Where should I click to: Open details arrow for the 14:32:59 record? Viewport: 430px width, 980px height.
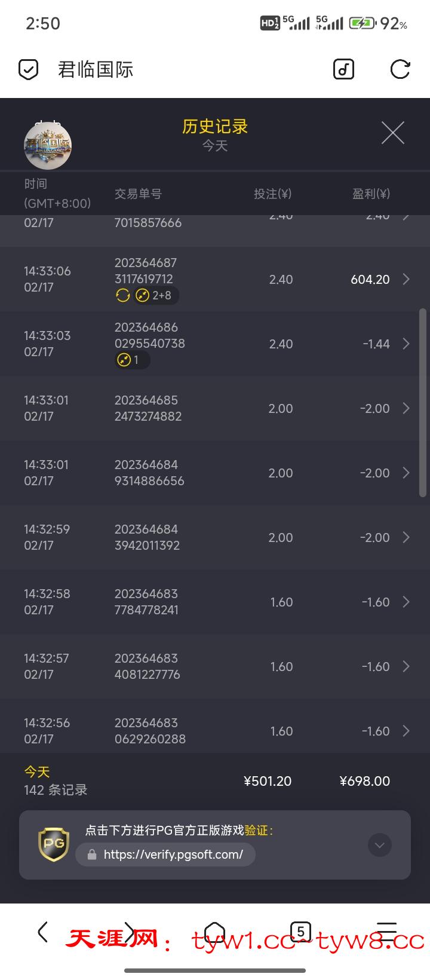tap(406, 537)
